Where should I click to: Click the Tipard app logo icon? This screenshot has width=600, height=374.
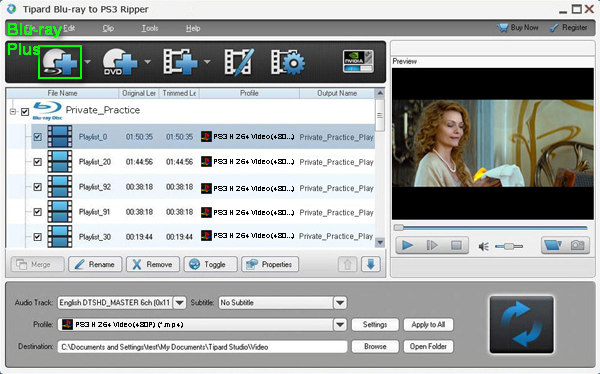(x=11, y=9)
